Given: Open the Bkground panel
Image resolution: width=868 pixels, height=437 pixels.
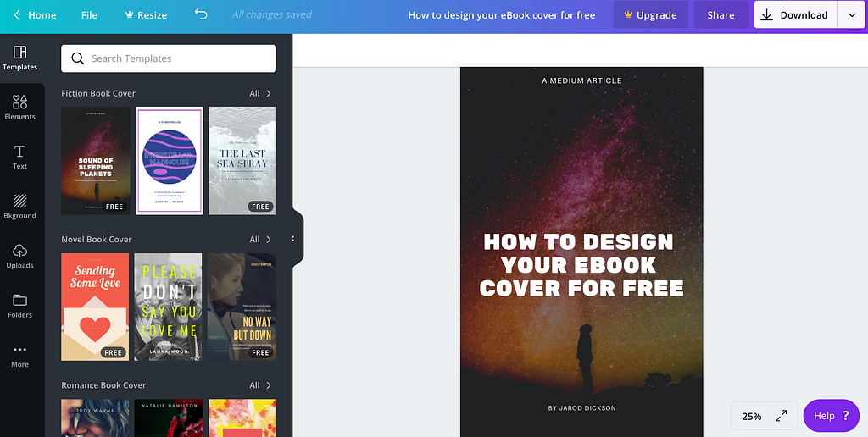Looking at the screenshot, I should [x=20, y=207].
